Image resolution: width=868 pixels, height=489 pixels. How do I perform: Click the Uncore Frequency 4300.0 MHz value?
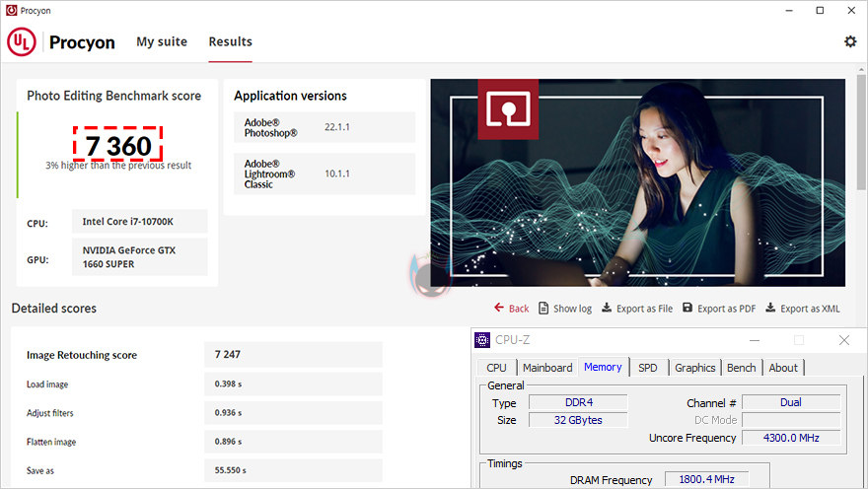791,438
